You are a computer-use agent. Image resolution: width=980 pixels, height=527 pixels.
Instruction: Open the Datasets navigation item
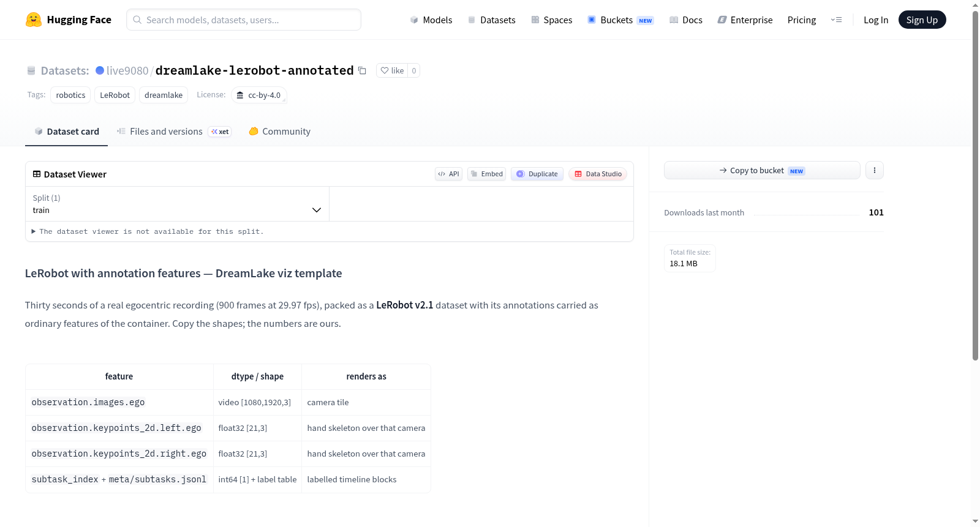492,20
